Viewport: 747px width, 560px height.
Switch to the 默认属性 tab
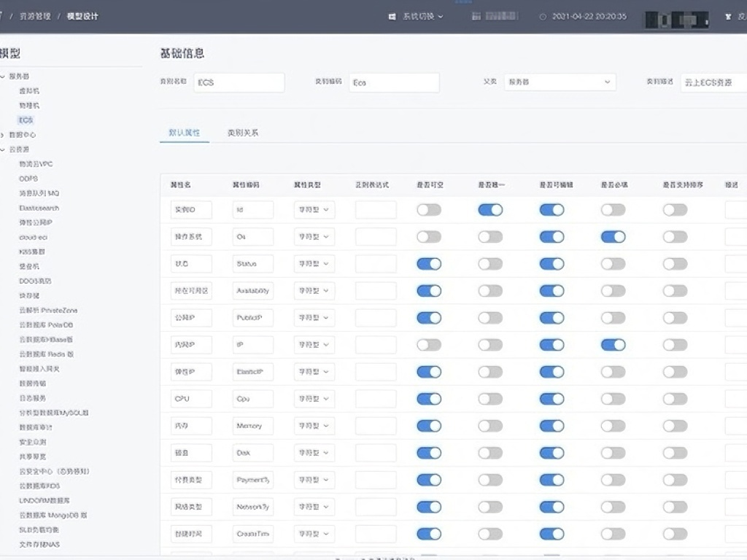click(x=185, y=133)
